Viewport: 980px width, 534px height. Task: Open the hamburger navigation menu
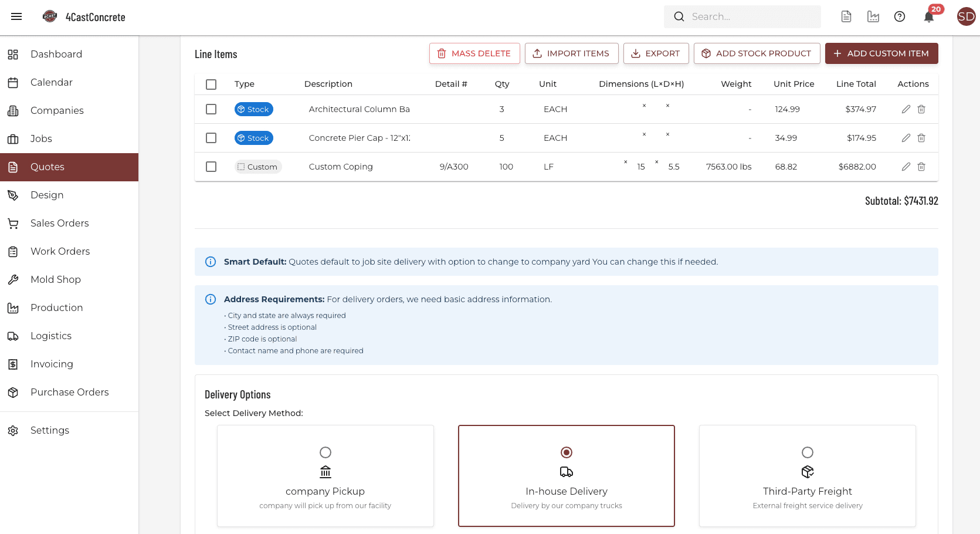tap(16, 16)
